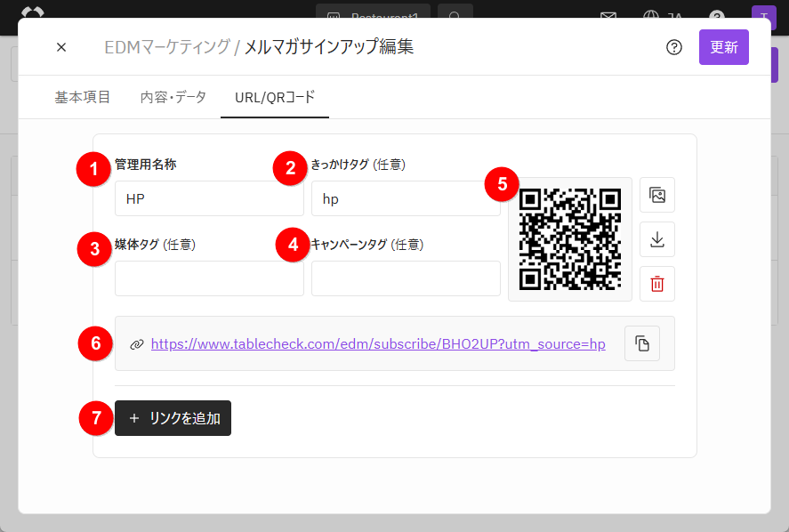Open the help question mark icon
This screenshot has height=532, width=789.
pos(673,47)
